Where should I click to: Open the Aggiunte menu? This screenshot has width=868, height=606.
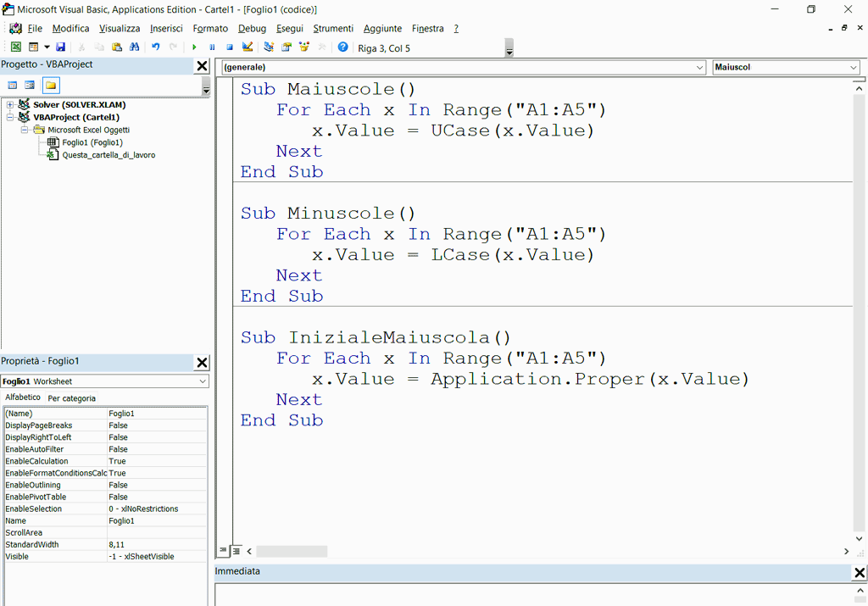tap(382, 28)
